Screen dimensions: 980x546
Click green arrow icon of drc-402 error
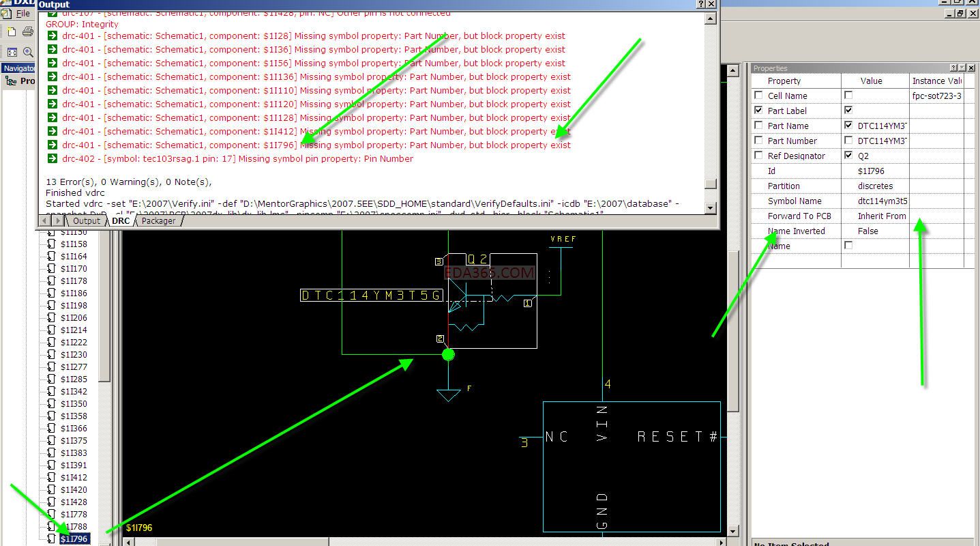[x=53, y=158]
